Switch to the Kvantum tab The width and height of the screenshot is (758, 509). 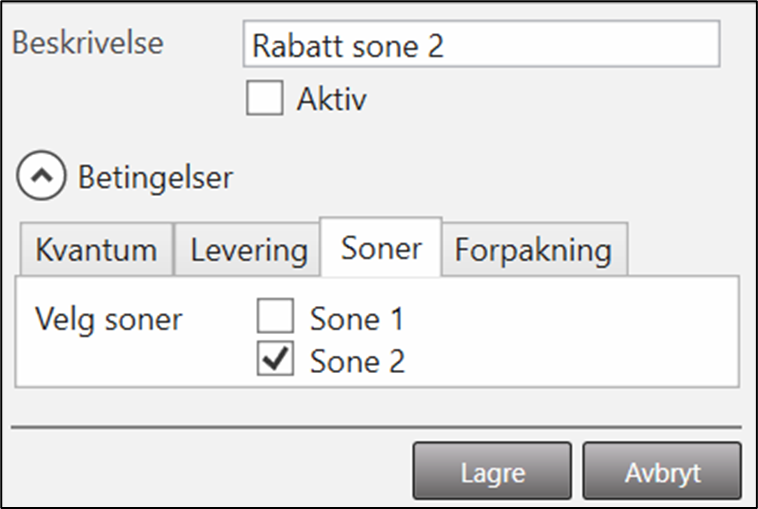tap(96, 250)
